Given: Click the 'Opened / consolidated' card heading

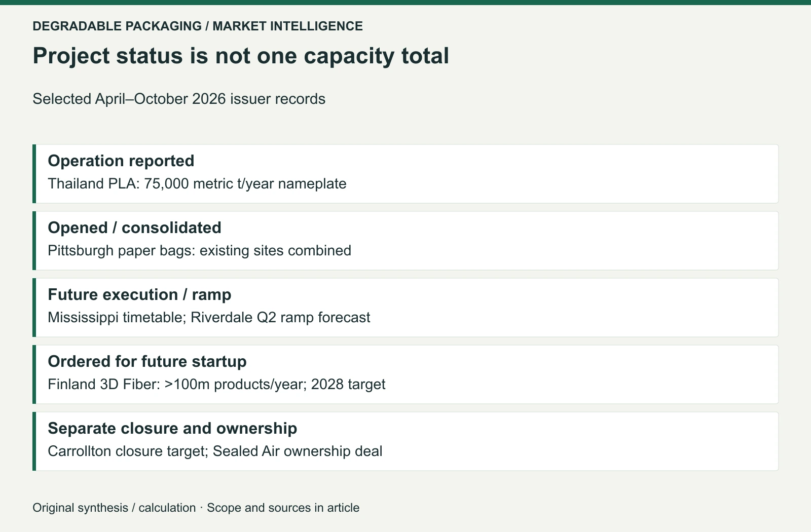Looking at the screenshot, I should (x=135, y=227).
